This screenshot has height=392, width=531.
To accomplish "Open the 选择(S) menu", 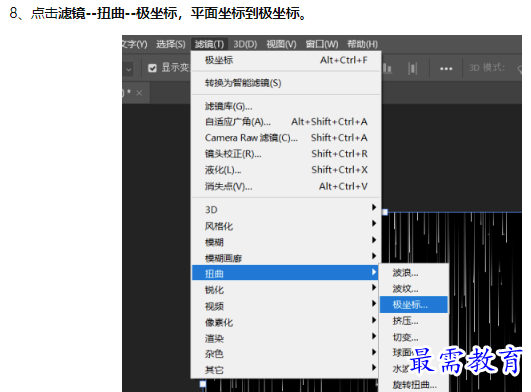I will tap(171, 44).
